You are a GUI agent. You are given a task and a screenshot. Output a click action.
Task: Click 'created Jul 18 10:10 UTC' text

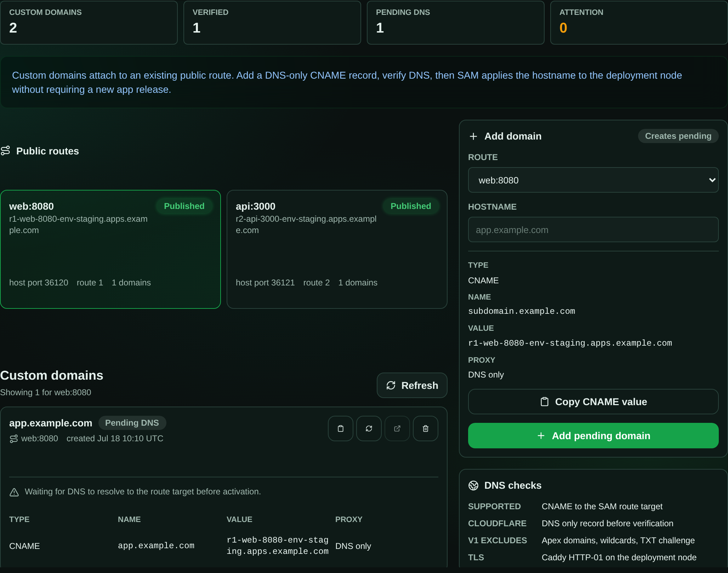point(115,439)
